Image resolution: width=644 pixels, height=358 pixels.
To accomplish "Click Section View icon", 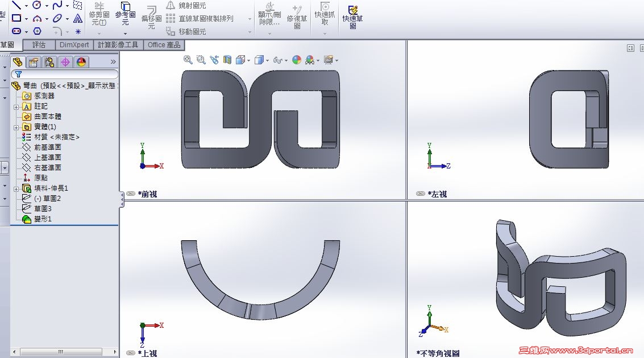I will tap(227, 60).
